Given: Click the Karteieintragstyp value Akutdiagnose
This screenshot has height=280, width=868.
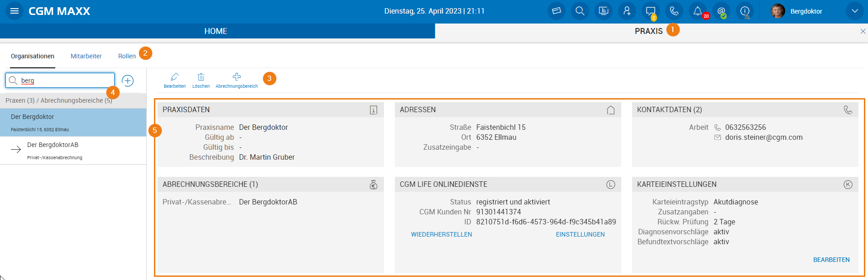Looking at the screenshot, I should pyautogui.click(x=736, y=202).
